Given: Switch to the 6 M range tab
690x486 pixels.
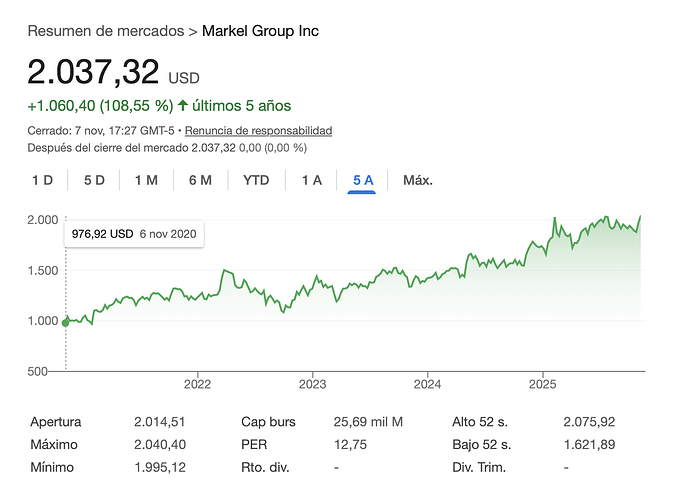Looking at the screenshot, I should (x=200, y=180).
